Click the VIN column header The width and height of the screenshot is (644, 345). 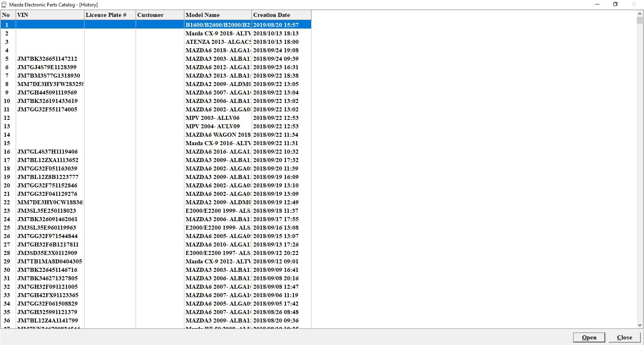pyautogui.click(x=50, y=15)
